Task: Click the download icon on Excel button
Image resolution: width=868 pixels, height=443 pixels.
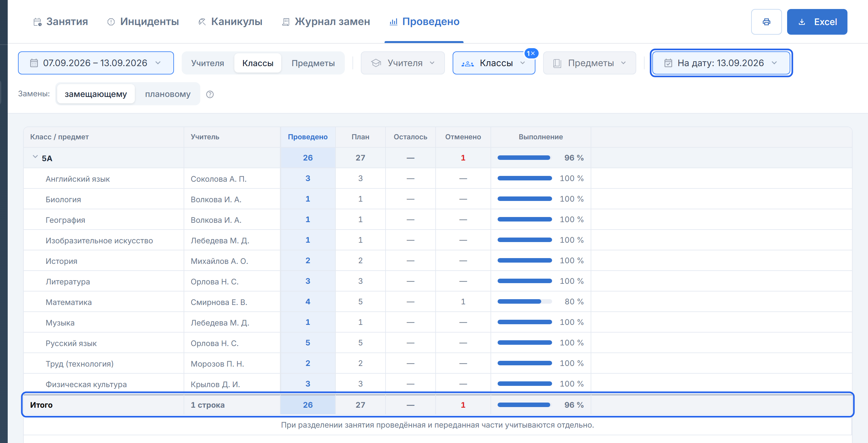Action: point(802,22)
